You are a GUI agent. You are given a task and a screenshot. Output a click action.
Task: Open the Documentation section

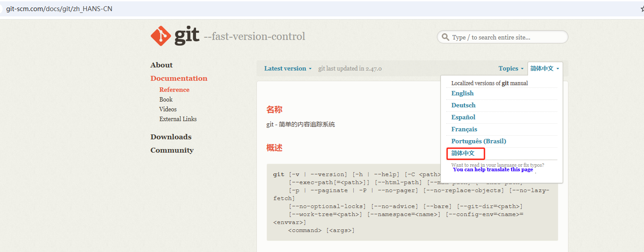click(179, 78)
